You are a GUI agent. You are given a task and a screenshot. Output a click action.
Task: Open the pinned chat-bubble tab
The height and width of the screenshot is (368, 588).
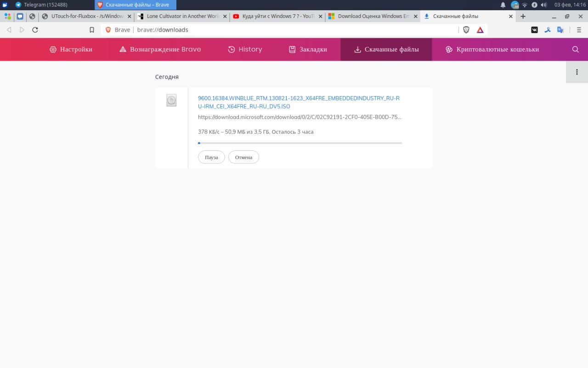click(x=20, y=16)
